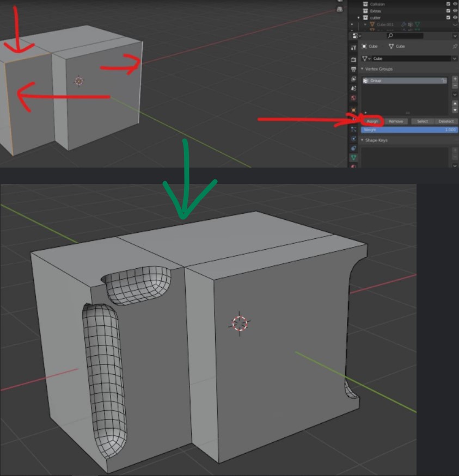Adjust the Weight slider
Viewport: 459px width, 476px height.
pyautogui.click(x=409, y=129)
